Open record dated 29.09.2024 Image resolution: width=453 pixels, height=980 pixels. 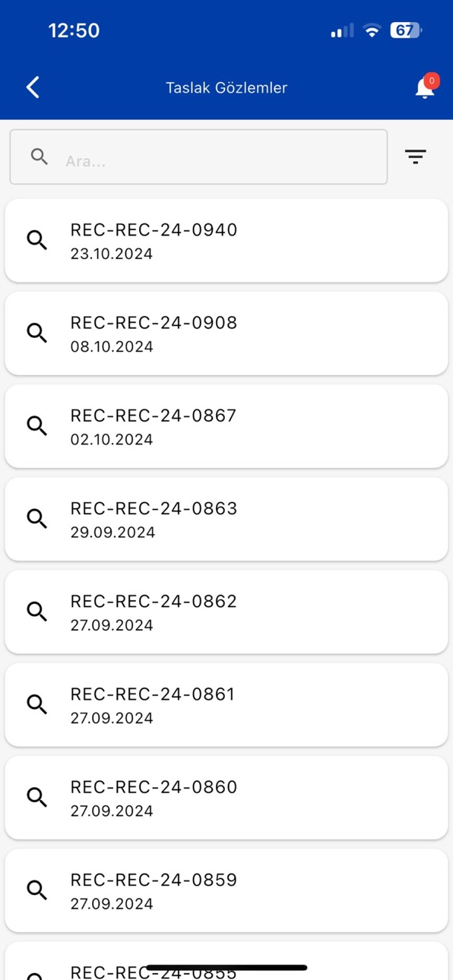(226, 518)
